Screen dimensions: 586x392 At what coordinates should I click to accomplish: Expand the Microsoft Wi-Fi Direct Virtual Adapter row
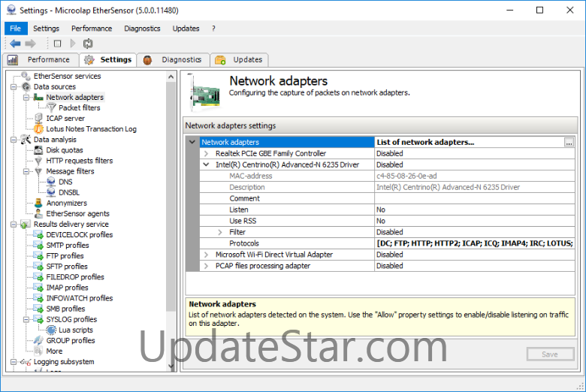click(206, 255)
